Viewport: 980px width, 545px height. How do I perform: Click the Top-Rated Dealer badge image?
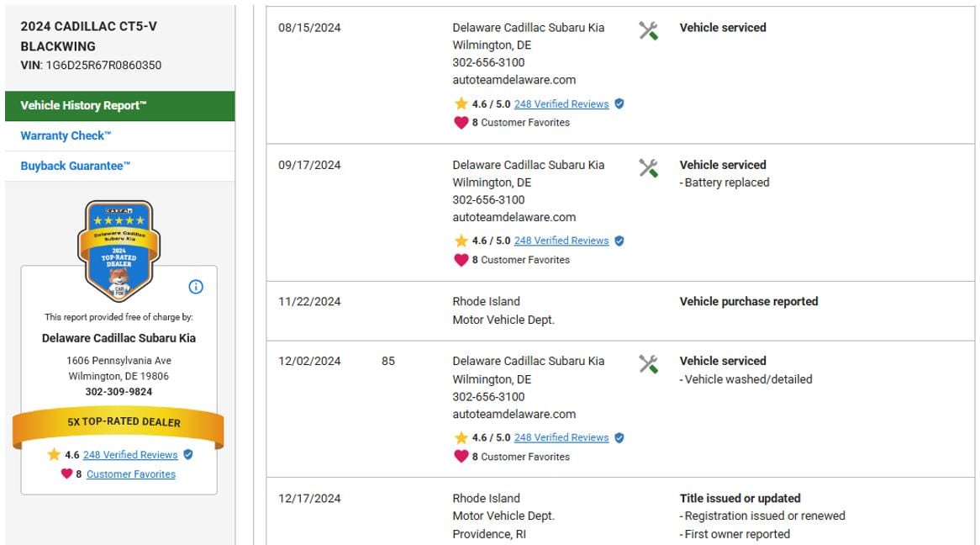tap(119, 249)
